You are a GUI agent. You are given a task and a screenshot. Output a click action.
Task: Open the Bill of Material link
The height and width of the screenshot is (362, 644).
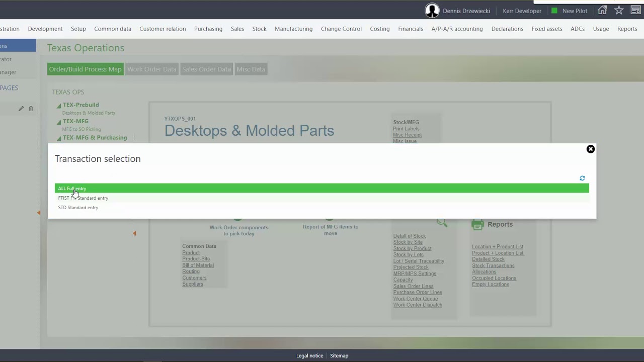tap(198, 265)
